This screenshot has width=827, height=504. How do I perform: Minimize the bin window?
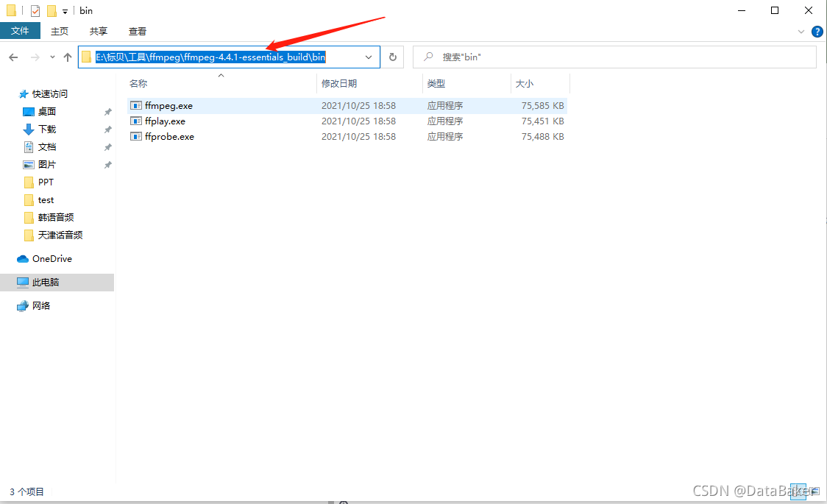pyautogui.click(x=742, y=10)
